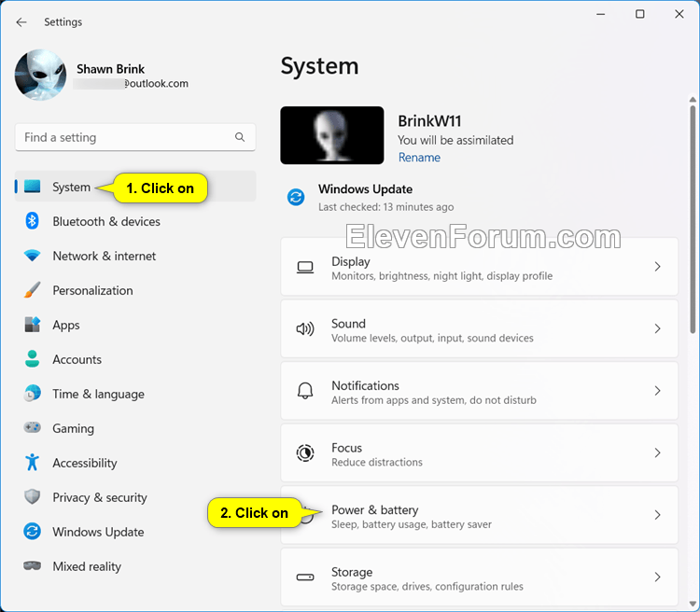Open Mixed reality settings
The height and width of the screenshot is (612, 700).
(x=135, y=566)
